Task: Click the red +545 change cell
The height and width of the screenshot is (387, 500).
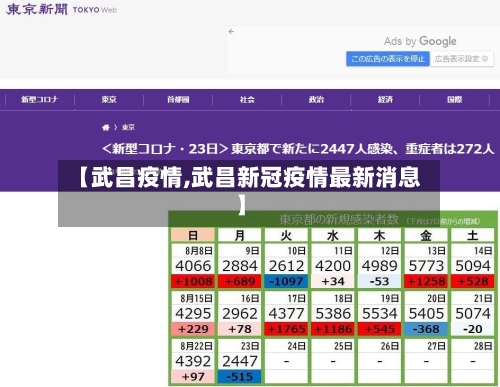Action: click(380, 329)
